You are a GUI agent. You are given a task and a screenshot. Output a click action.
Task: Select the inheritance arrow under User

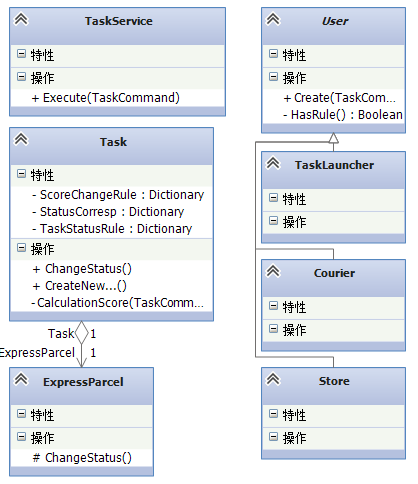coord(333,138)
